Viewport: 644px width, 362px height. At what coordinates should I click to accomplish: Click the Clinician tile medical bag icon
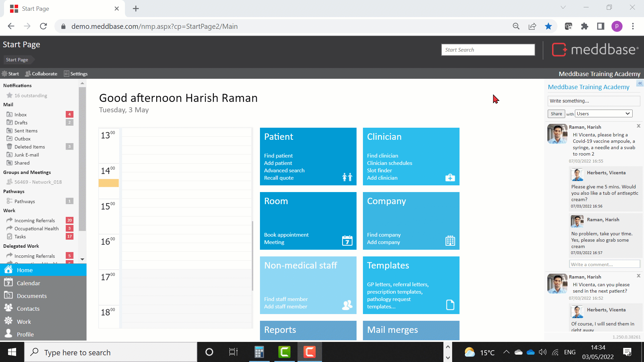(450, 177)
